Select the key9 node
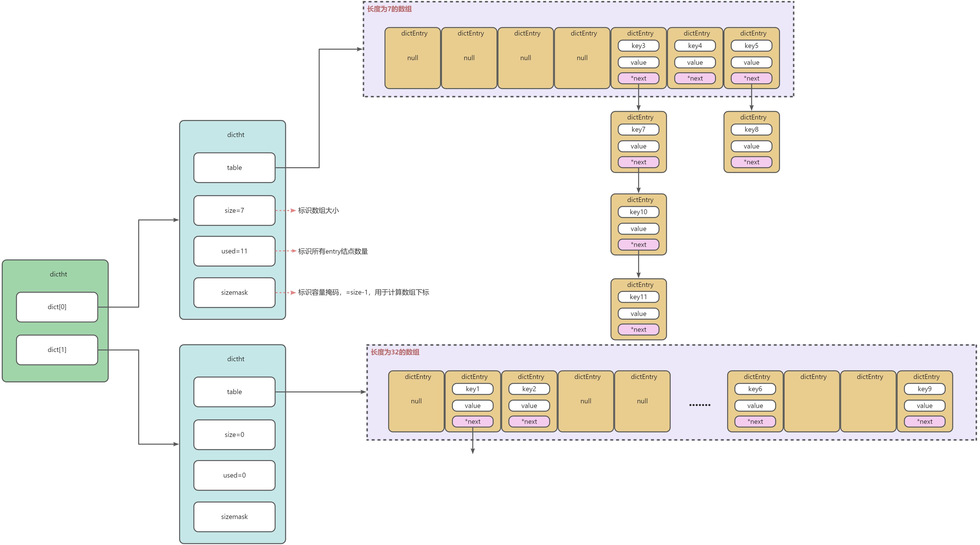This screenshot has height=545, width=980. click(x=925, y=389)
